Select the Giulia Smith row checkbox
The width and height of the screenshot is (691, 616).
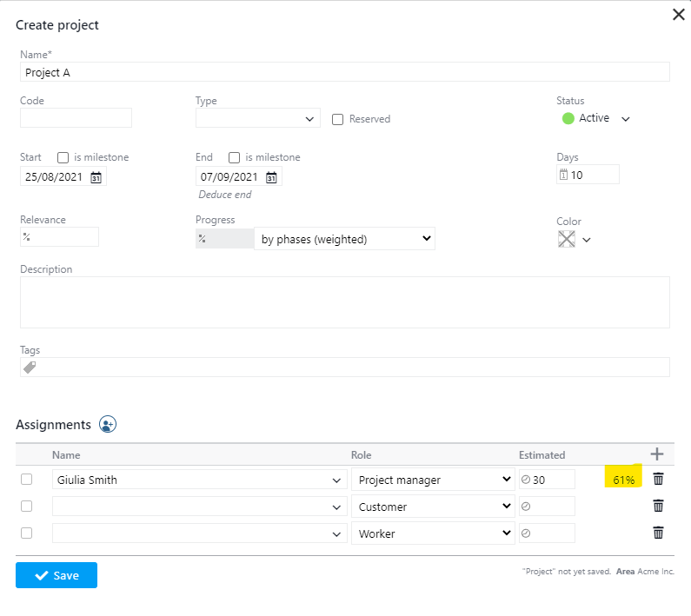click(27, 479)
